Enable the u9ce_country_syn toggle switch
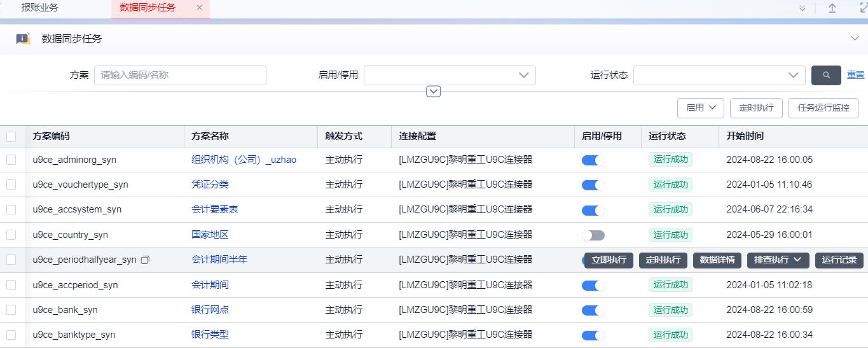The height and width of the screenshot is (348, 868). click(593, 235)
